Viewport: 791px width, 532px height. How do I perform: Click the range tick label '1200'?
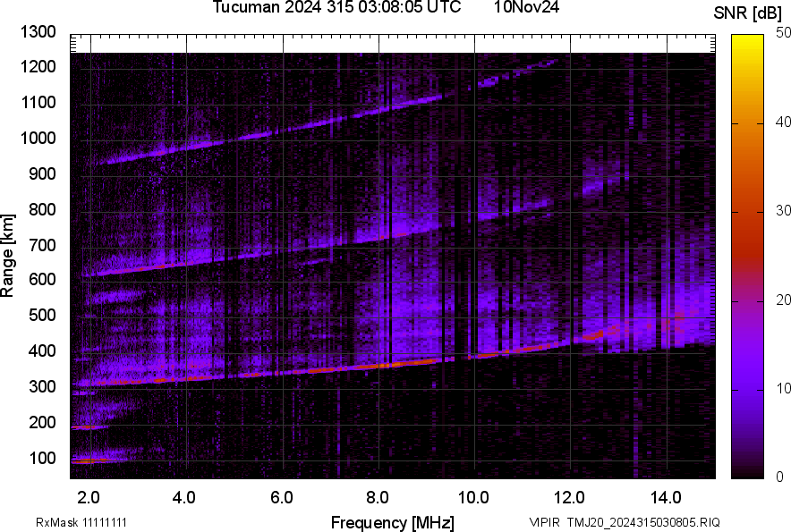(x=38, y=66)
